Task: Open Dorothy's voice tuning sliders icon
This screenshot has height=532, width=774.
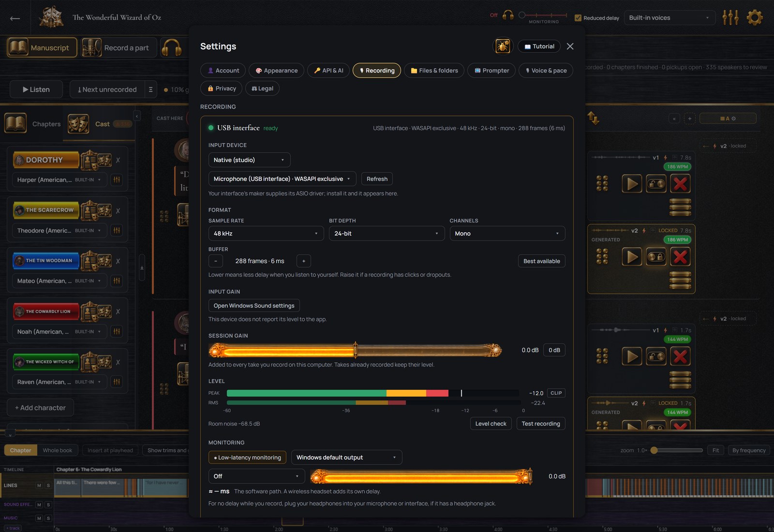Action: (x=117, y=180)
